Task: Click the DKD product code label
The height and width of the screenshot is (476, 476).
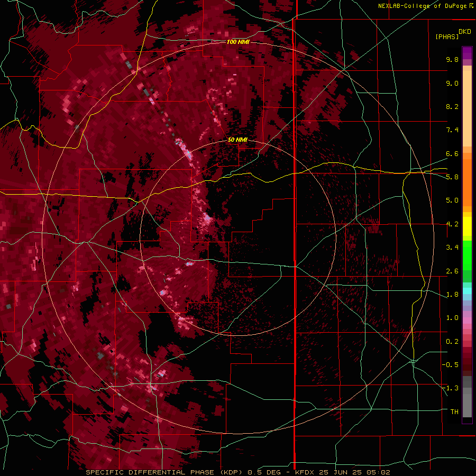Action: point(465,32)
